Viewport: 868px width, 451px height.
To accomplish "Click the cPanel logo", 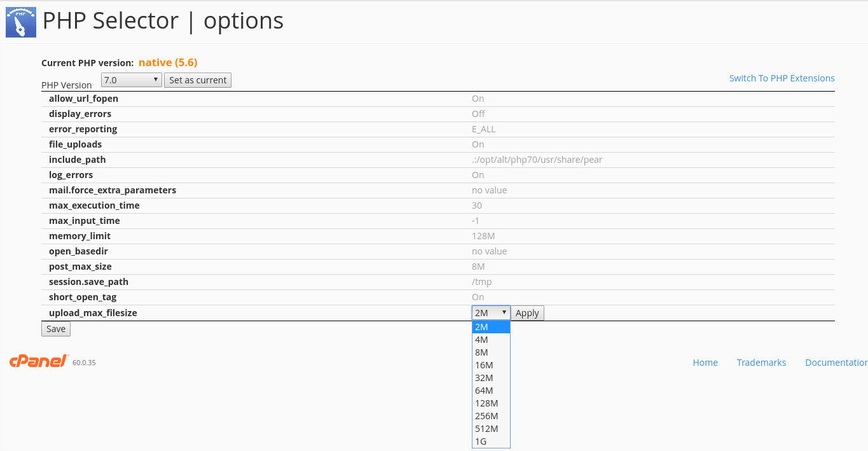I will coord(39,361).
